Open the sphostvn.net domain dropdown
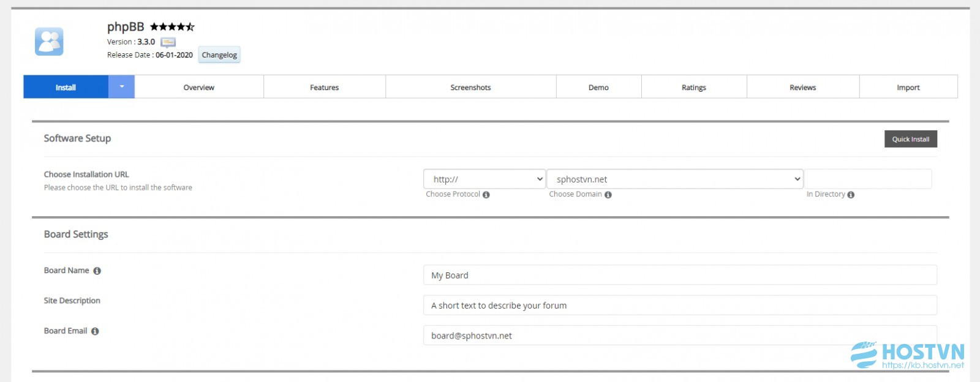Image resolution: width=980 pixels, height=382 pixels. [x=675, y=179]
